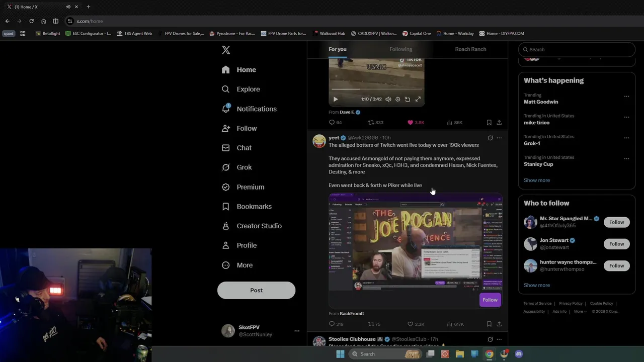This screenshot has width=644, height=362.
Task: Open options for Stanley Cup trend
Action: pyautogui.click(x=626, y=159)
